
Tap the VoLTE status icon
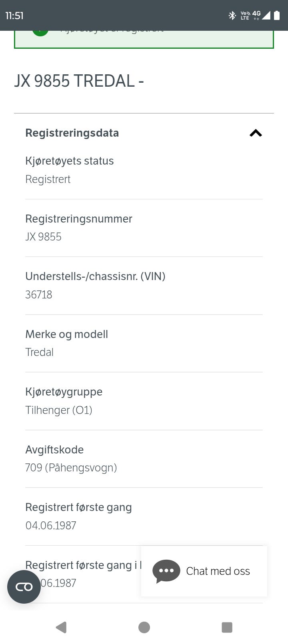(245, 16)
